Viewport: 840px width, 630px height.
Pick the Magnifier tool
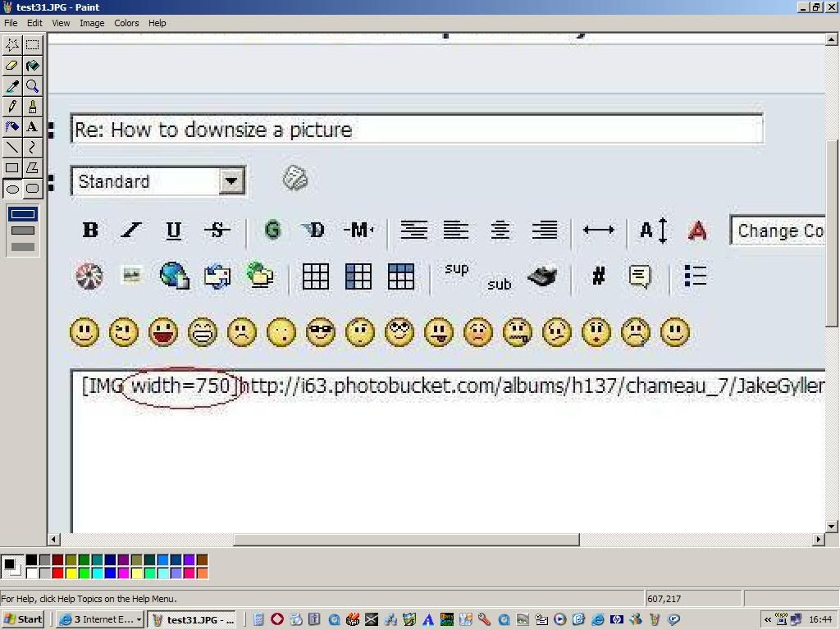(x=32, y=86)
